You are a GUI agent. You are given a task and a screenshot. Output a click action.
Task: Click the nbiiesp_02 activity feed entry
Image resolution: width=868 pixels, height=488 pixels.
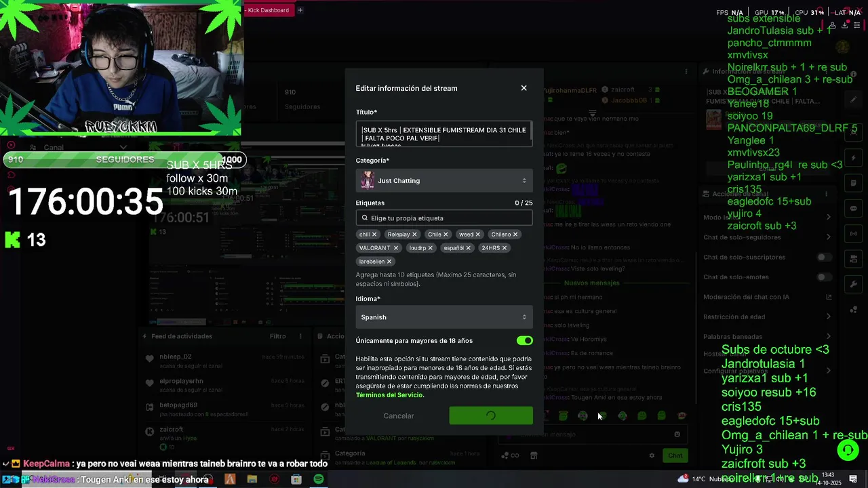pyautogui.click(x=224, y=360)
